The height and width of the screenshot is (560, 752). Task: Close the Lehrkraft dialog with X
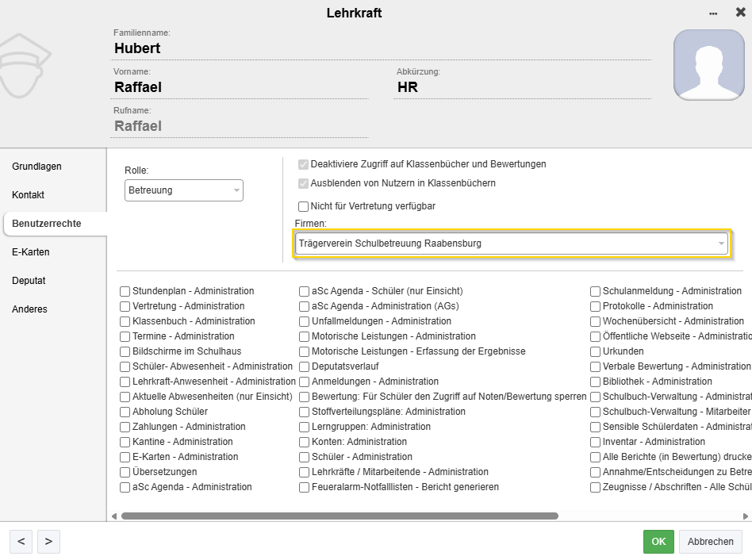(x=740, y=13)
